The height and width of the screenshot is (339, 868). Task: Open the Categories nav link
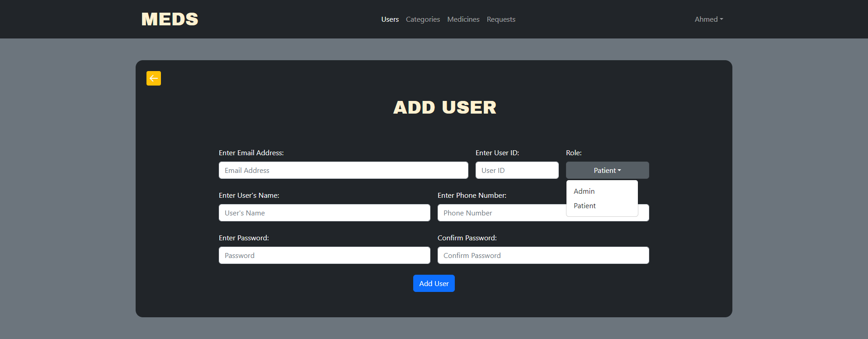(423, 19)
